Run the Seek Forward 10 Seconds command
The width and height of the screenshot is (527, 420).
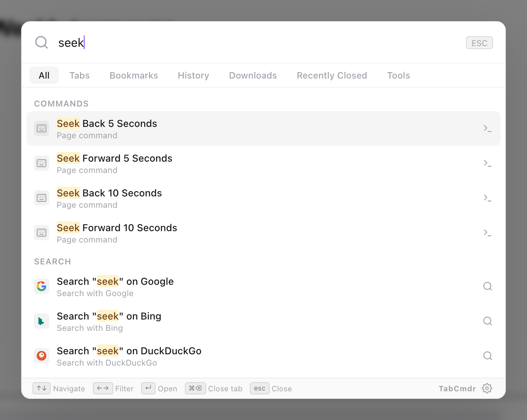coord(263,233)
